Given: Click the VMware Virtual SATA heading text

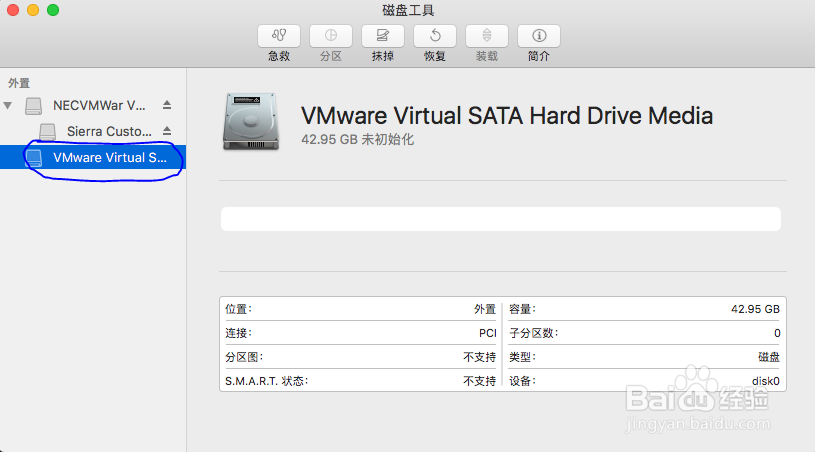Looking at the screenshot, I should pyautogui.click(x=507, y=115).
